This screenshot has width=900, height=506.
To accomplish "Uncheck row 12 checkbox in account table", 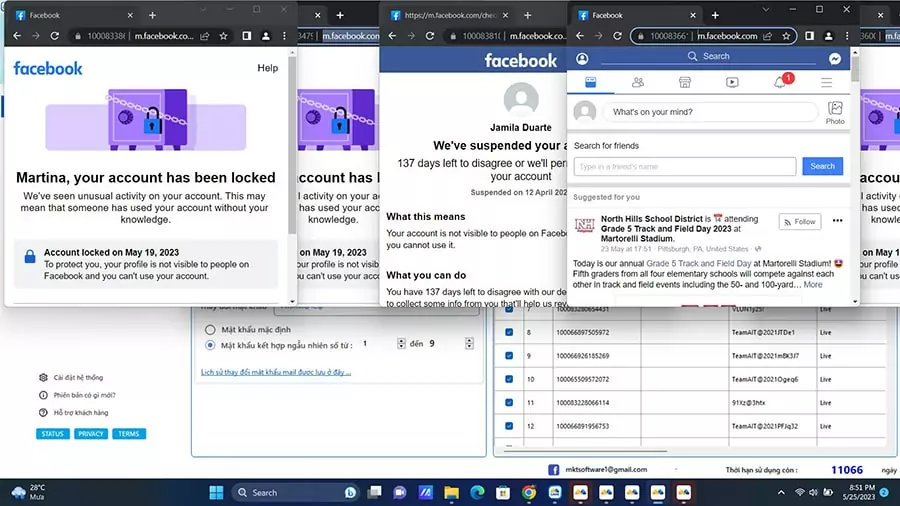I will [509, 426].
